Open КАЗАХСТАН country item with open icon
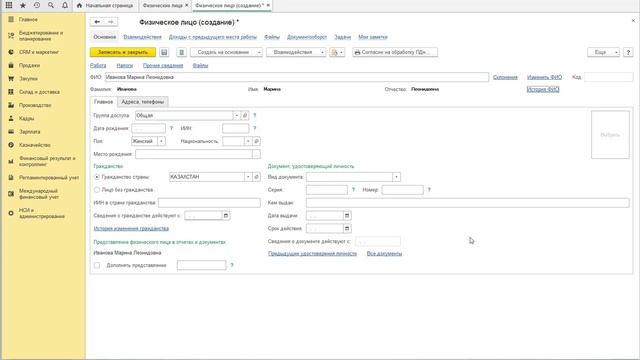 (x=256, y=177)
